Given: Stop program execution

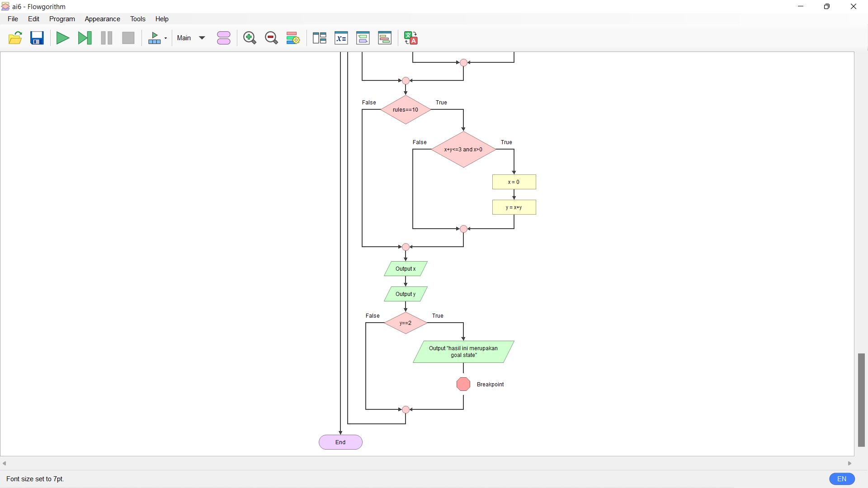Looking at the screenshot, I should coord(128,38).
